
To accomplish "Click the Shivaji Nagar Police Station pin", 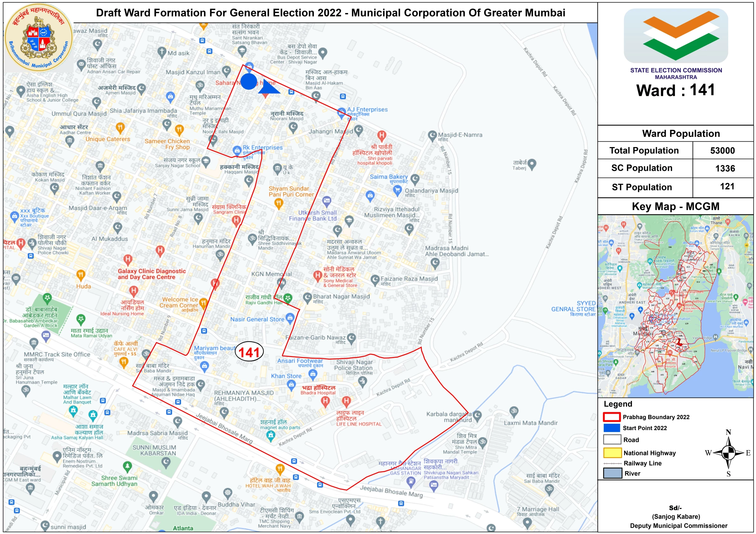I will [x=362, y=381].
